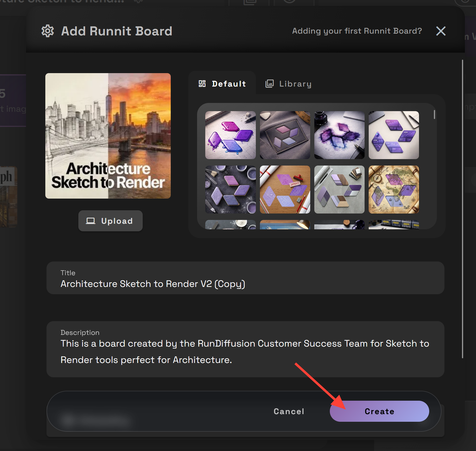Open the 'Adding your first Runnit Board?' link
Image resolution: width=476 pixels, height=451 pixels.
click(x=357, y=31)
